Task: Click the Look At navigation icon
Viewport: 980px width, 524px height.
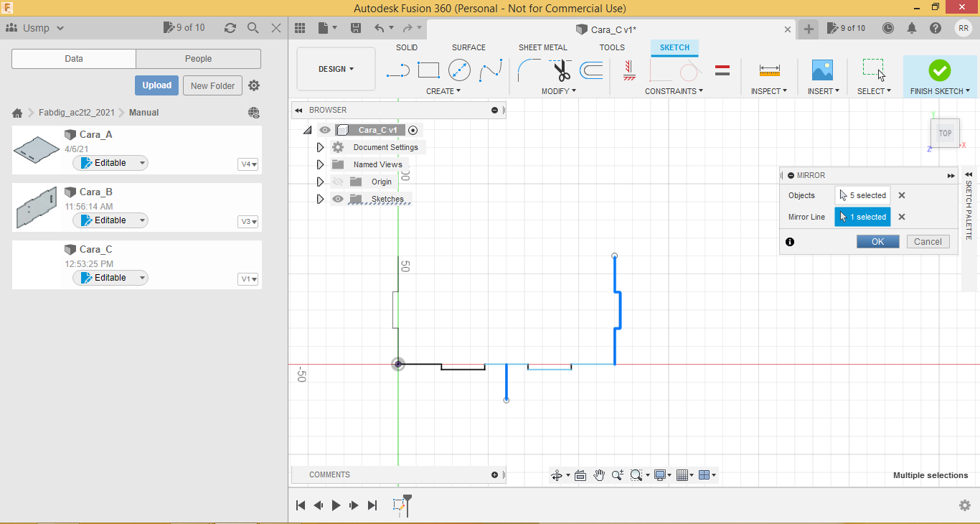Action: [x=580, y=475]
